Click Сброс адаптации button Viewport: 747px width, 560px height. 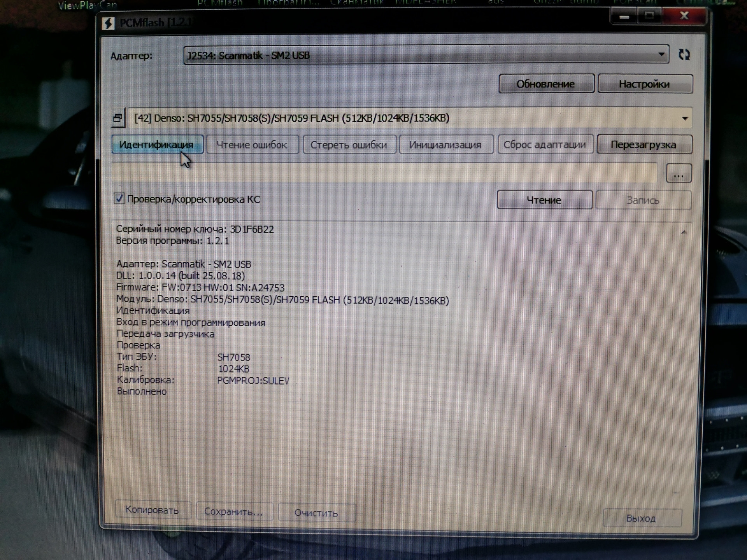(545, 145)
